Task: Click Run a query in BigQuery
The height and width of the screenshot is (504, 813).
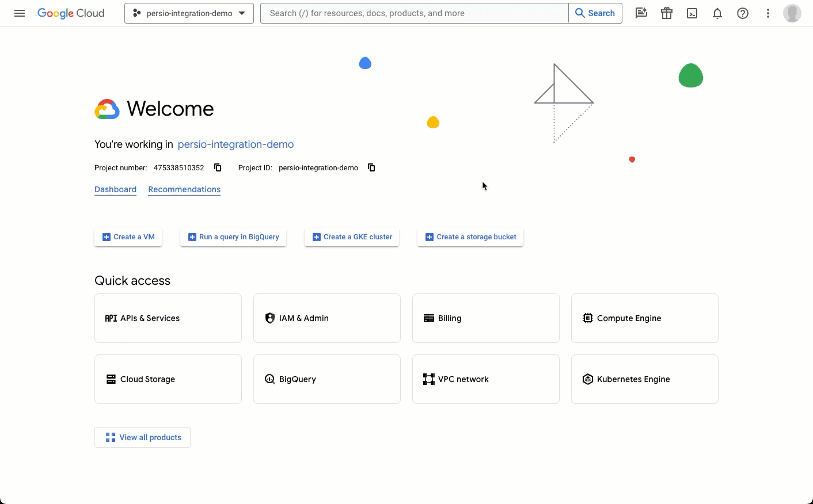Action: [233, 236]
